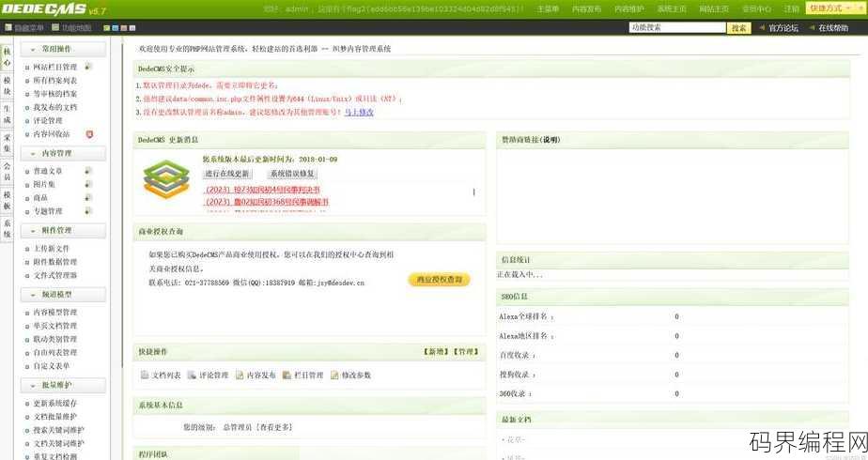
Task: Collapse the 附件管理 menu section
Action: coord(63,230)
